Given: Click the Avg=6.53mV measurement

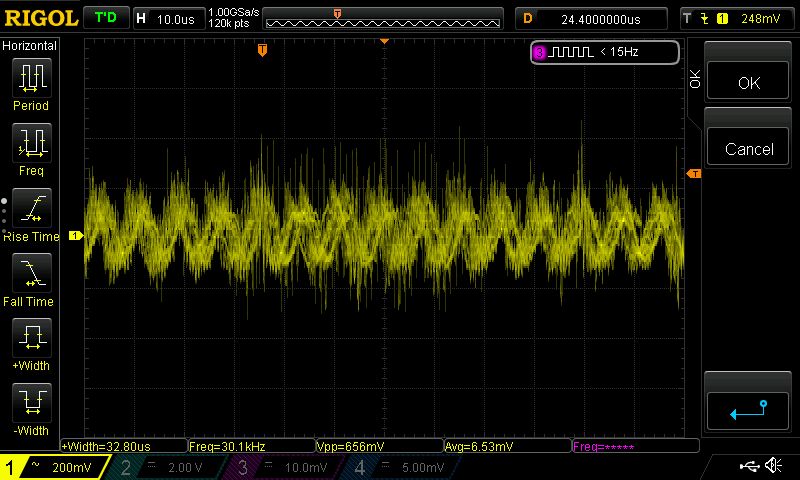Looking at the screenshot, I should pos(508,446).
